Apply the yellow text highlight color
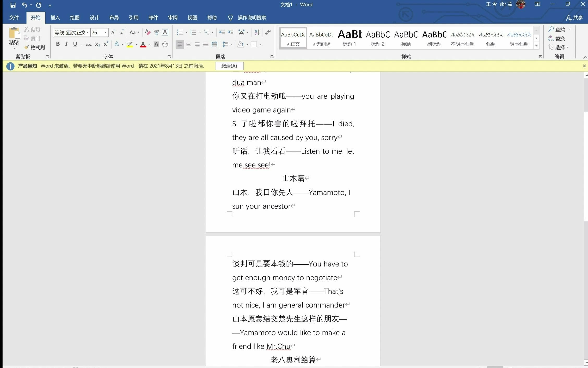This screenshot has width=588, height=368. pos(130,44)
